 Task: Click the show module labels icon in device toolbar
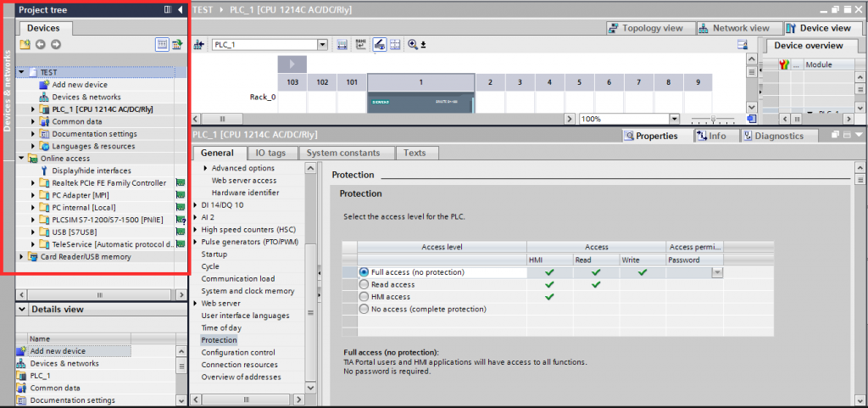coord(342,45)
